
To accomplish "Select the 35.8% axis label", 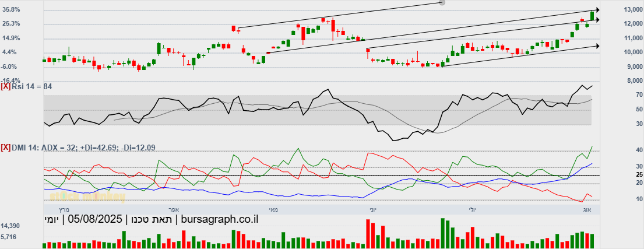I will tap(12, 9).
